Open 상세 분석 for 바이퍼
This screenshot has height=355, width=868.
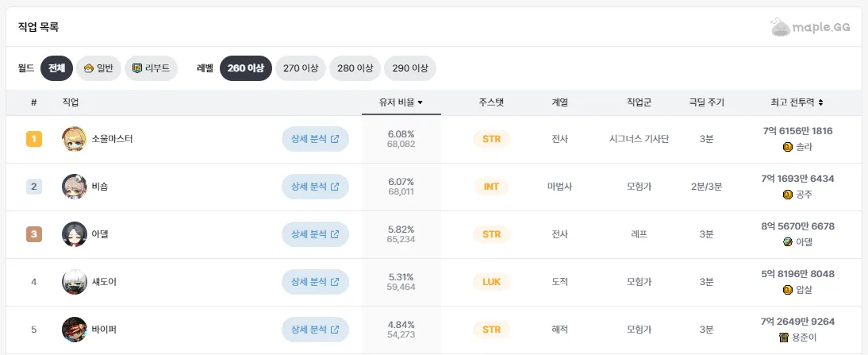[315, 330]
